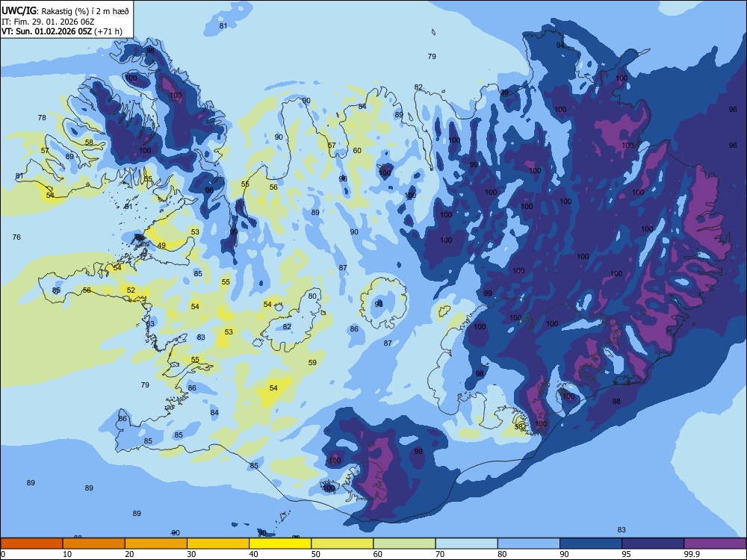This screenshot has height=560, width=747.
Task: Click the humidity value '49' on the map
Action: point(161,246)
